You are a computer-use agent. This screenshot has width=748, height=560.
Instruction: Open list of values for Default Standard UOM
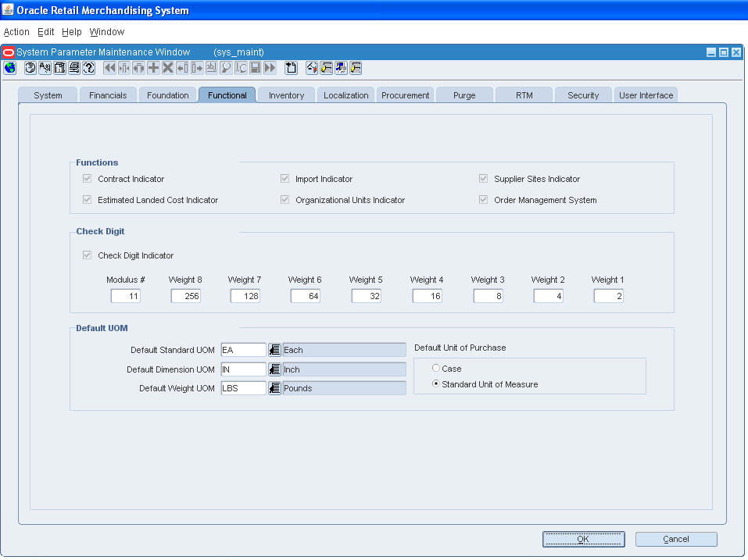274,350
